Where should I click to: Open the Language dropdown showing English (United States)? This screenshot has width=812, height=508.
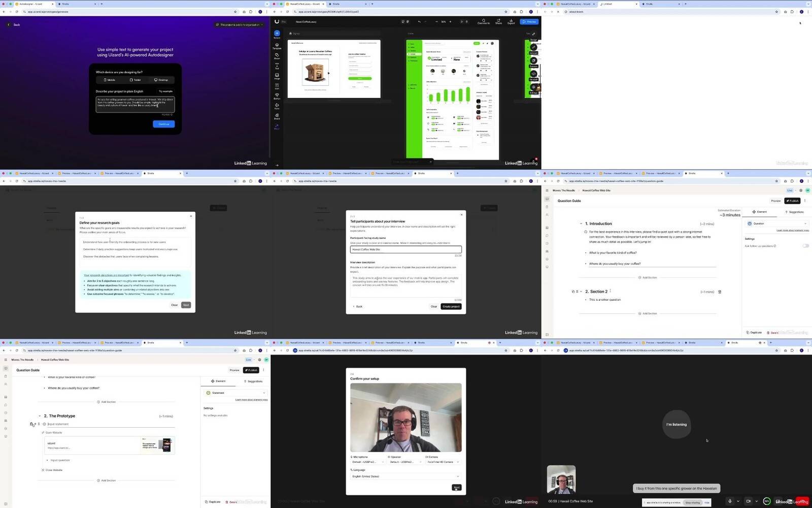click(x=405, y=477)
